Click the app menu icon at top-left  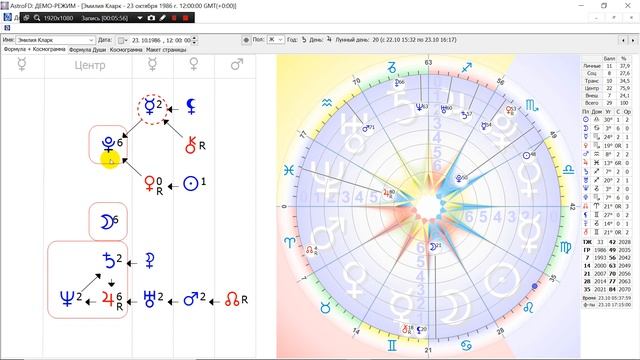coord(7,17)
